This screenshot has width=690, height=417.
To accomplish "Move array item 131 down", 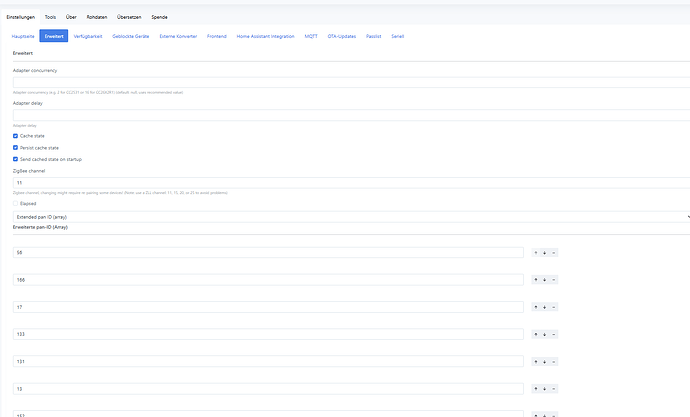I will click(544, 360).
